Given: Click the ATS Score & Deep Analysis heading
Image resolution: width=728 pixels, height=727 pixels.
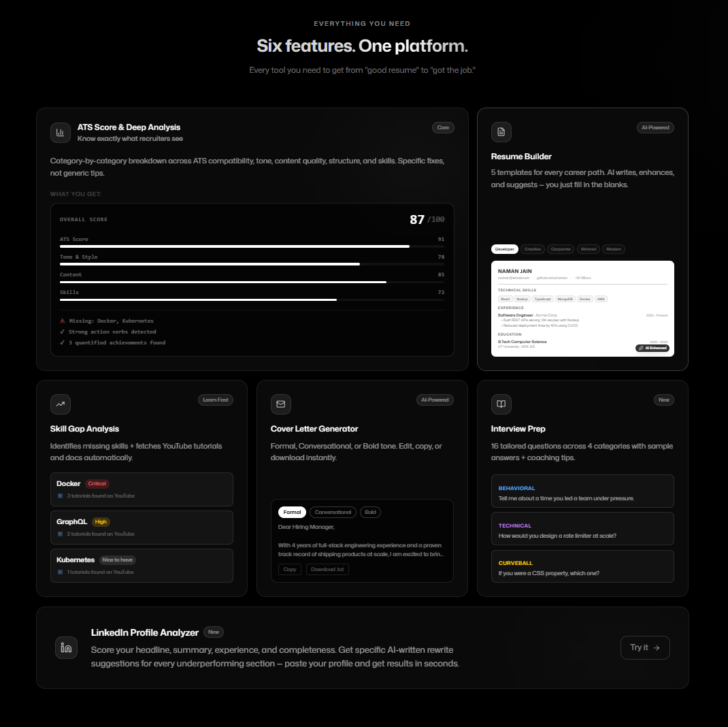Looking at the screenshot, I should click(x=129, y=127).
